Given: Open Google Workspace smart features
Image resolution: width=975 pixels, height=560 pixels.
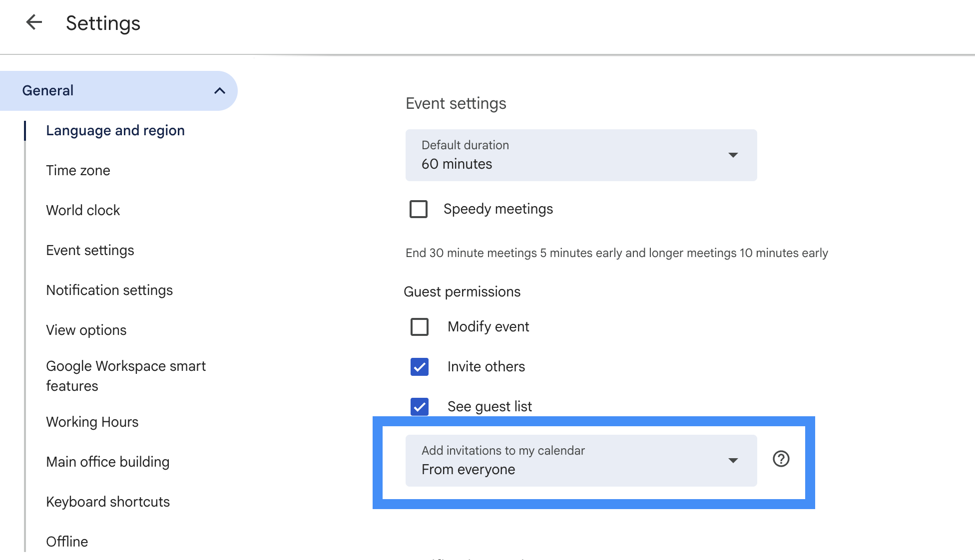Looking at the screenshot, I should pyautogui.click(x=126, y=376).
